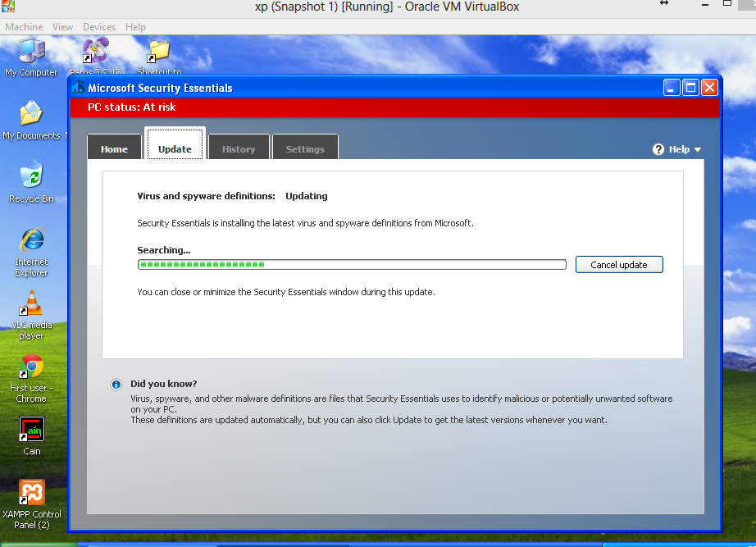Click the Help label in Security Essentials
Viewport: 756px width, 547px height.
pyautogui.click(x=679, y=149)
